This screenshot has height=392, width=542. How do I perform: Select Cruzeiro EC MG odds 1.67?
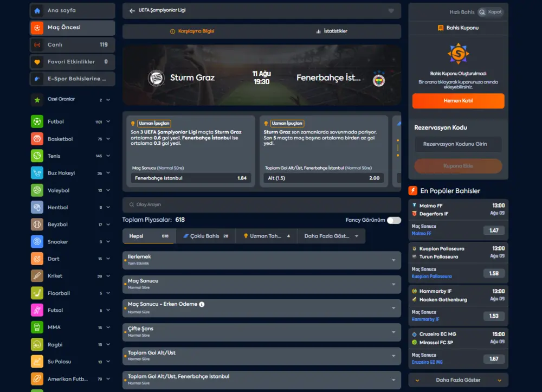coord(494,359)
